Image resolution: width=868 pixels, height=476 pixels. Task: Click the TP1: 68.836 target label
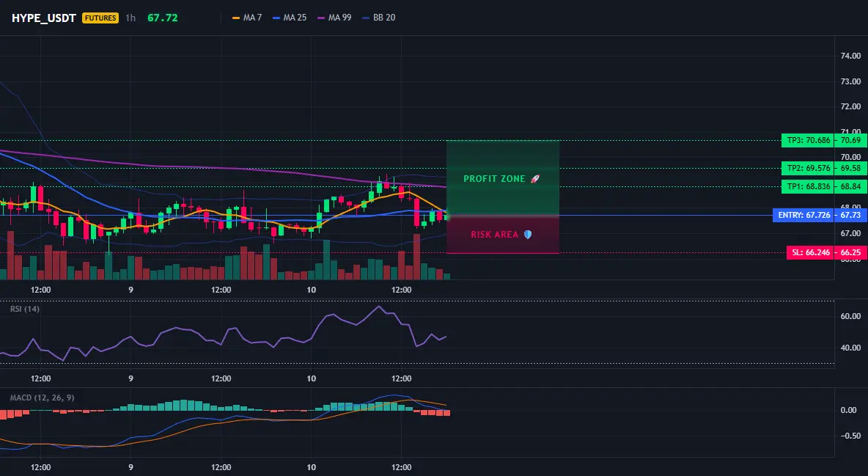[x=808, y=187]
